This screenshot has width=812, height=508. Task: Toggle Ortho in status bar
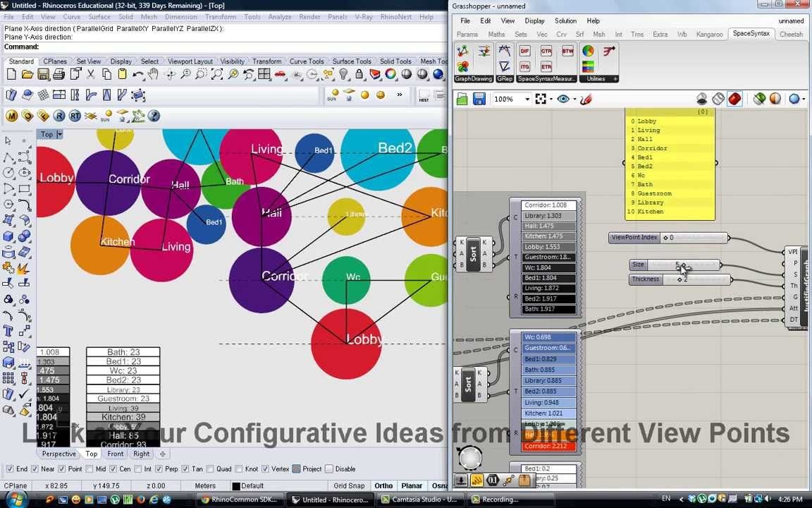point(383,485)
